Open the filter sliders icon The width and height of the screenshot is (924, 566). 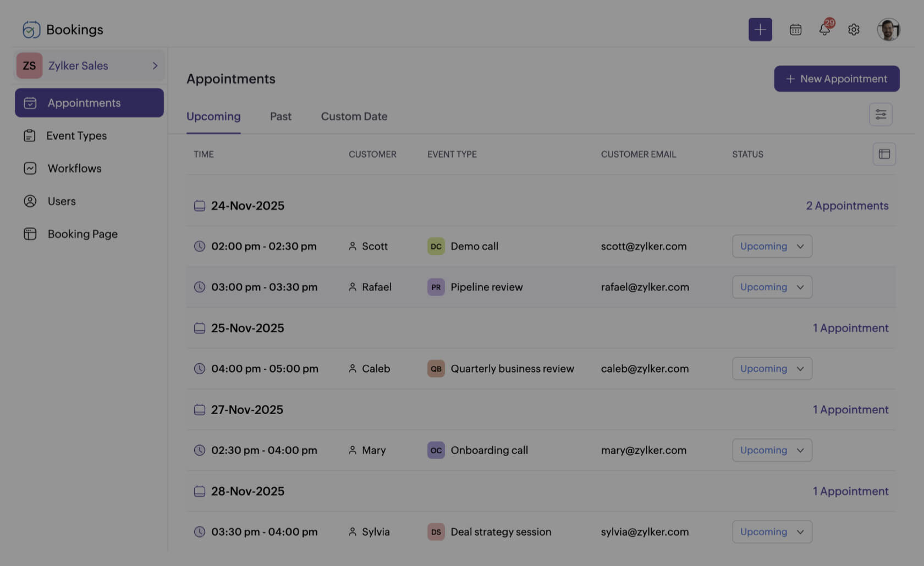pos(881,114)
